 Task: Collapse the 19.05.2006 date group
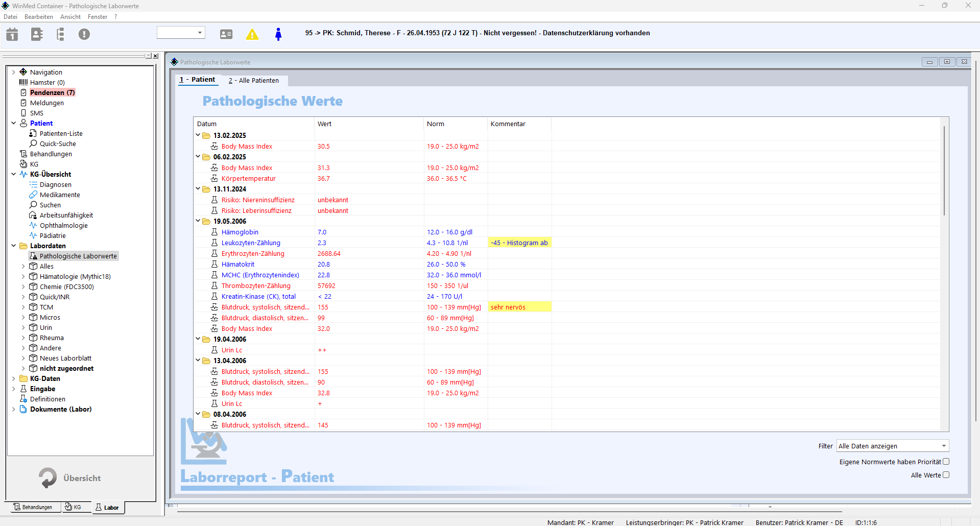(198, 221)
